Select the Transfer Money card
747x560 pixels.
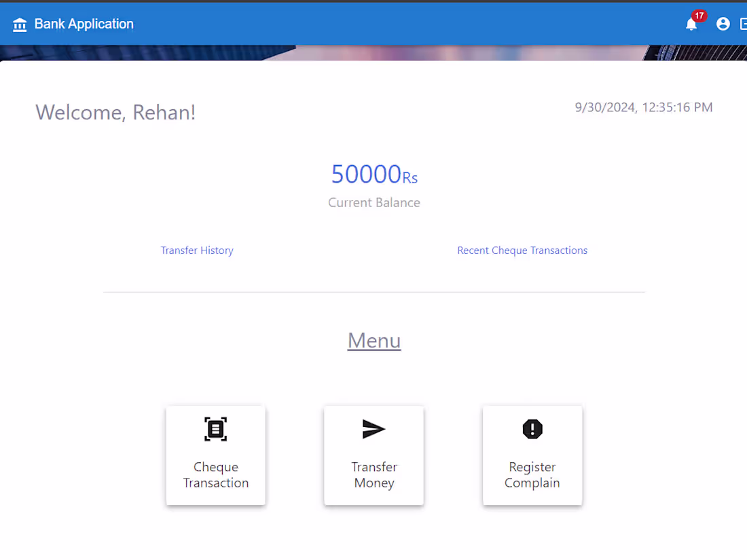click(373, 455)
